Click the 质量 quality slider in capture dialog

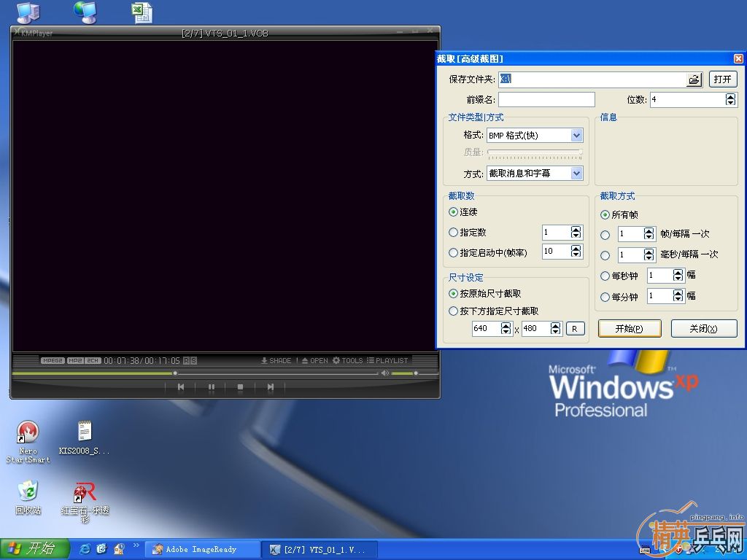coord(535,153)
